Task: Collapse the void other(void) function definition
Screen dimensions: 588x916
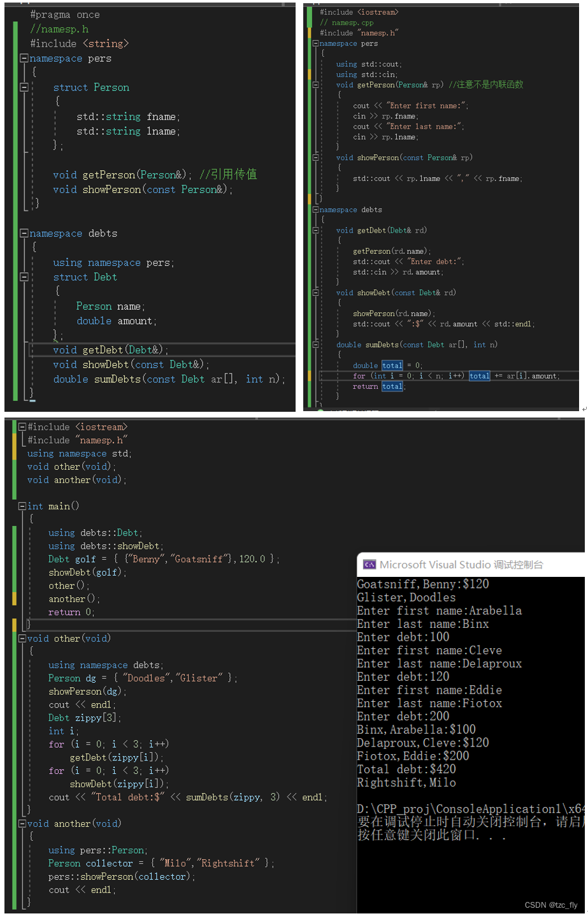Action: point(22,638)
